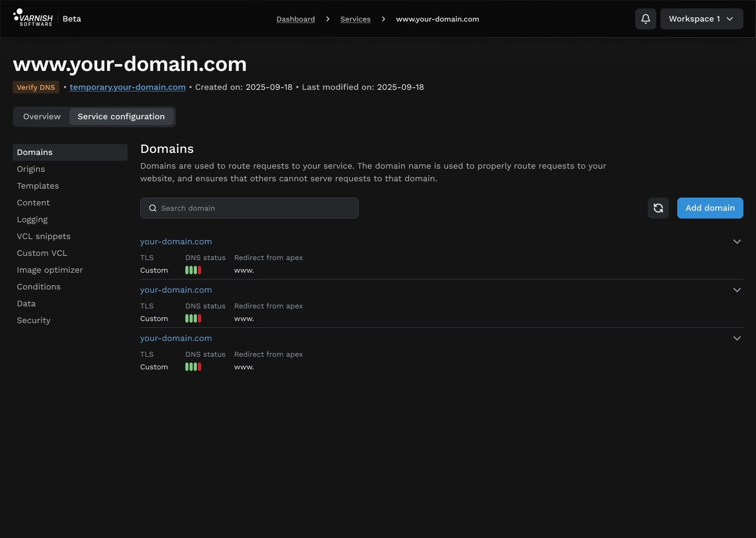Open Origins in the sidebar
The image size is (756, 538).
coord(31,169)
